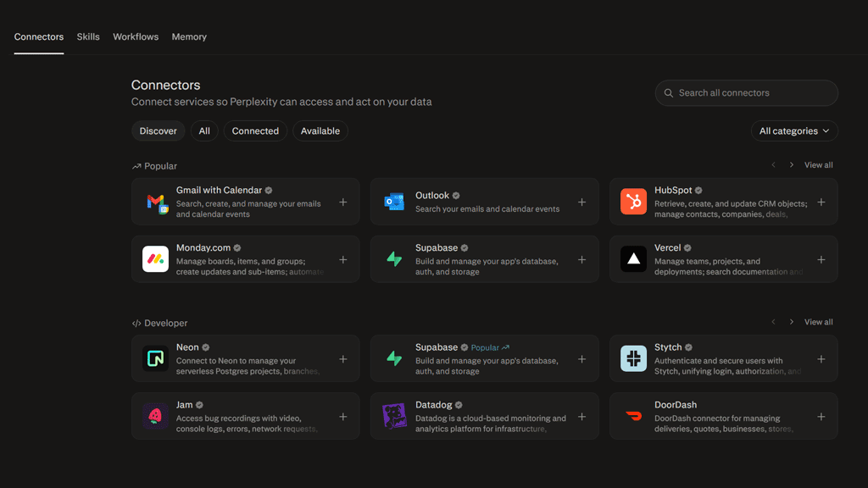The width and height of the screenshot is (868, 488).
Task: Open the Stytch connector title
Action: (668, 347)
